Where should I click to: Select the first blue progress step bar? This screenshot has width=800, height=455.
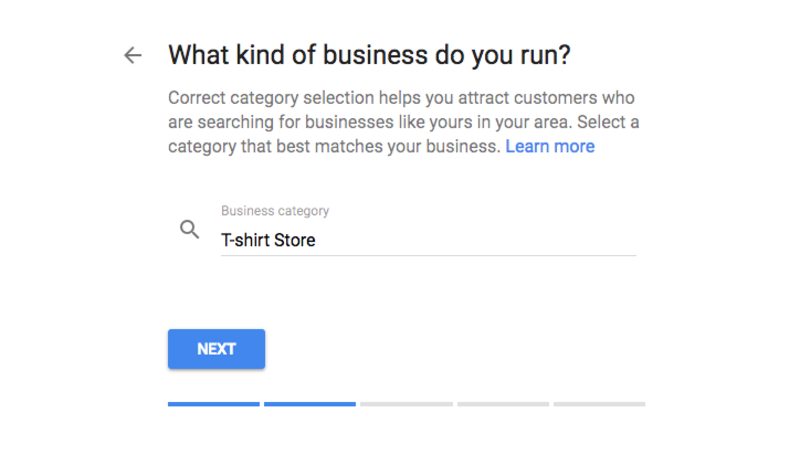(x=214, y=404)
